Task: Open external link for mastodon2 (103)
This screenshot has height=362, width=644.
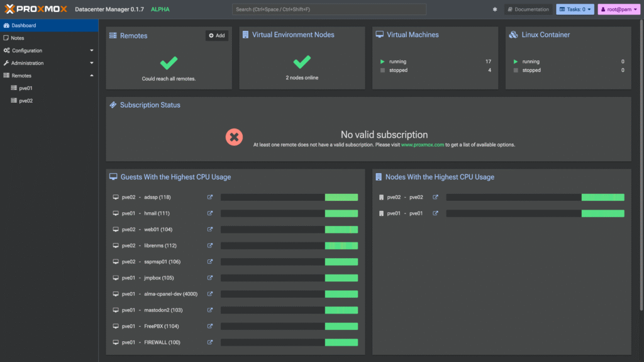Action: [210, 310]
